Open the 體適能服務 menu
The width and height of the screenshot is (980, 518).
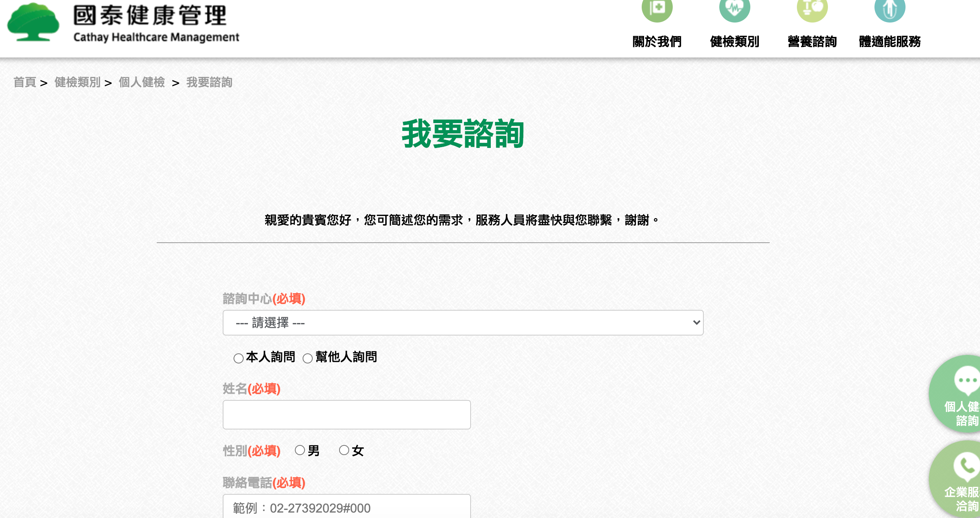pyautogui.click(x=890, y=41)
